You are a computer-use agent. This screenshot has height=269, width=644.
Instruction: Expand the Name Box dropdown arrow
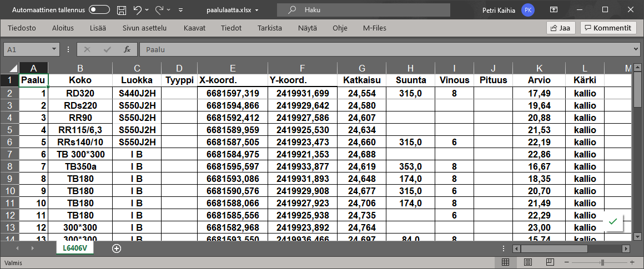click(x=54, y=49)
